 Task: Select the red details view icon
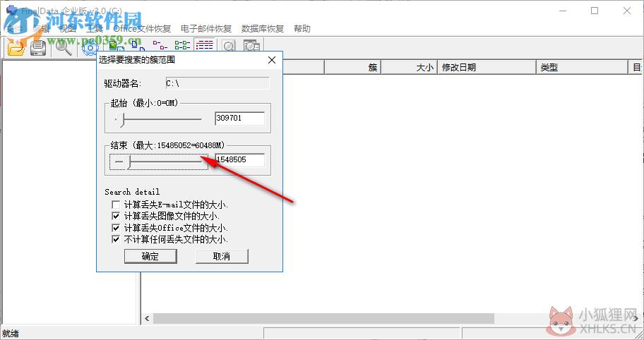204,45
